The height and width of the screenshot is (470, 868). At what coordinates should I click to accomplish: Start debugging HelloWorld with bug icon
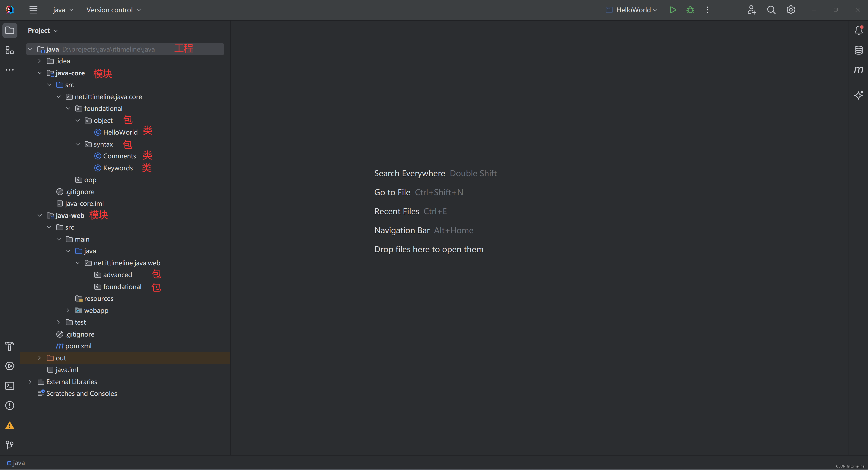click(x=690, y=10)
